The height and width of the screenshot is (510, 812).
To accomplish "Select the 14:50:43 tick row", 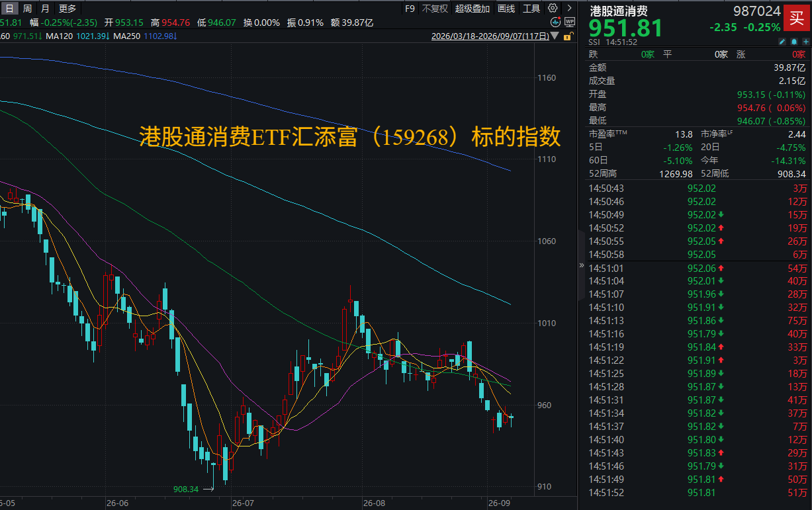I will coord(698,189).
